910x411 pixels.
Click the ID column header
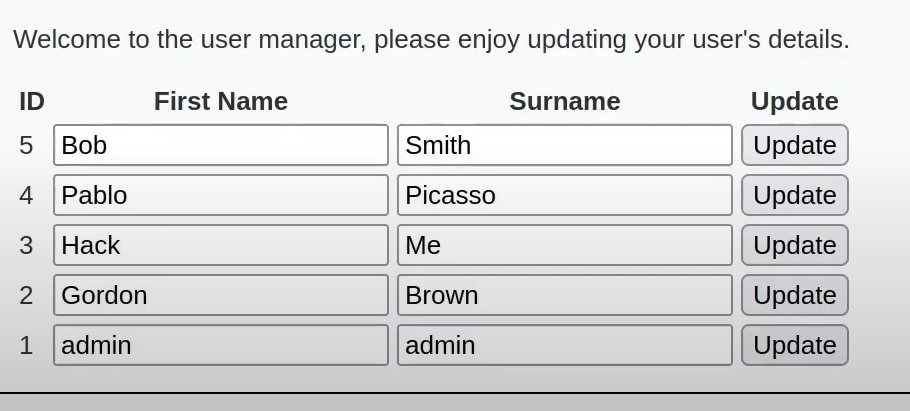(x=32, y=101)
